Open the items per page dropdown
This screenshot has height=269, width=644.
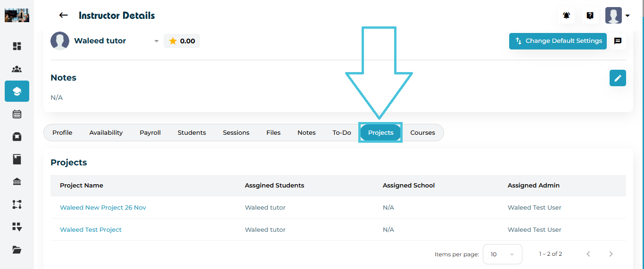(x=502, y=254)
